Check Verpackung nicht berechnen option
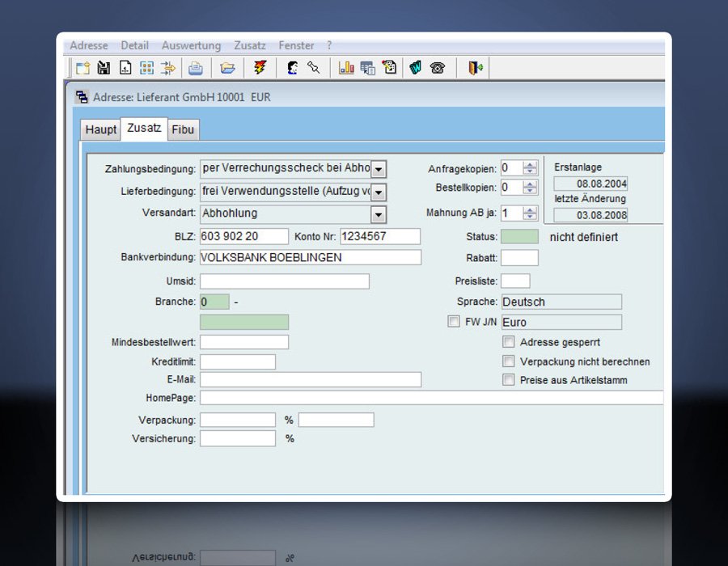Image resolution: width=728 pixels, height=566 pixels. point(509,361)
